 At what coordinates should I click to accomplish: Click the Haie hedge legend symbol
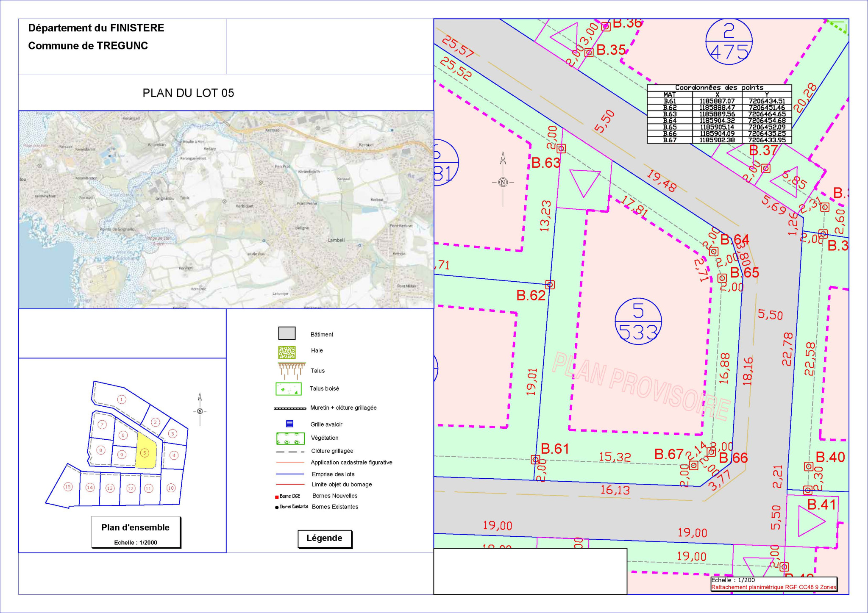pos(287,352)
